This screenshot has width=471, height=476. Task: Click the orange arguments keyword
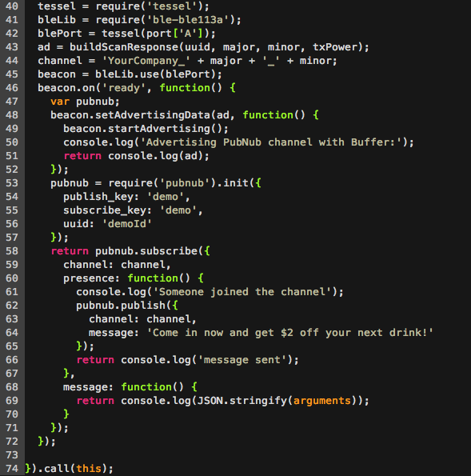321,401
